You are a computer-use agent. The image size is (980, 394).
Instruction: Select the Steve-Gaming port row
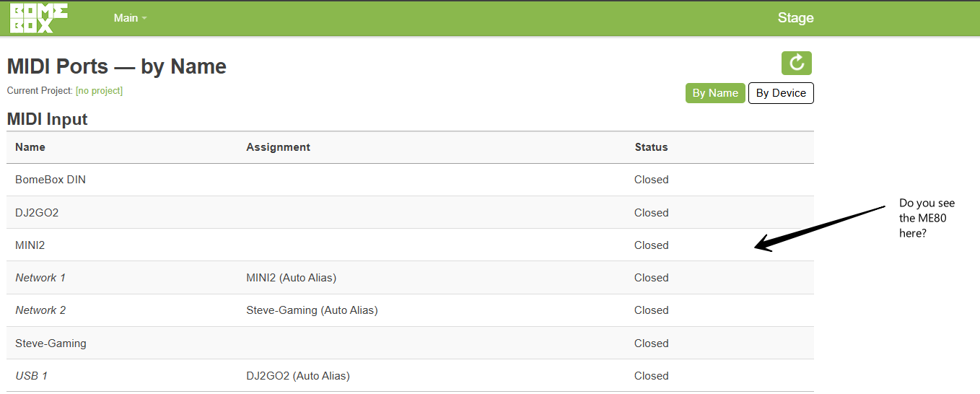[x=410, y=343]
